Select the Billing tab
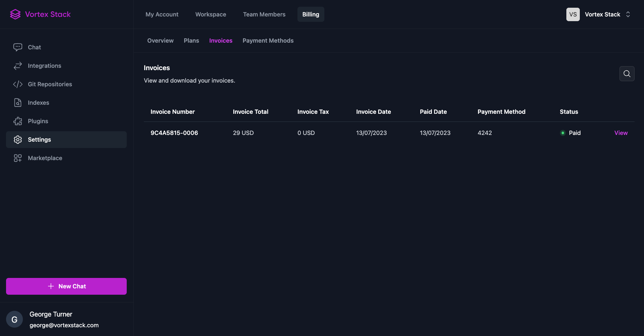The image size is (644, 336). coord(311,14)
